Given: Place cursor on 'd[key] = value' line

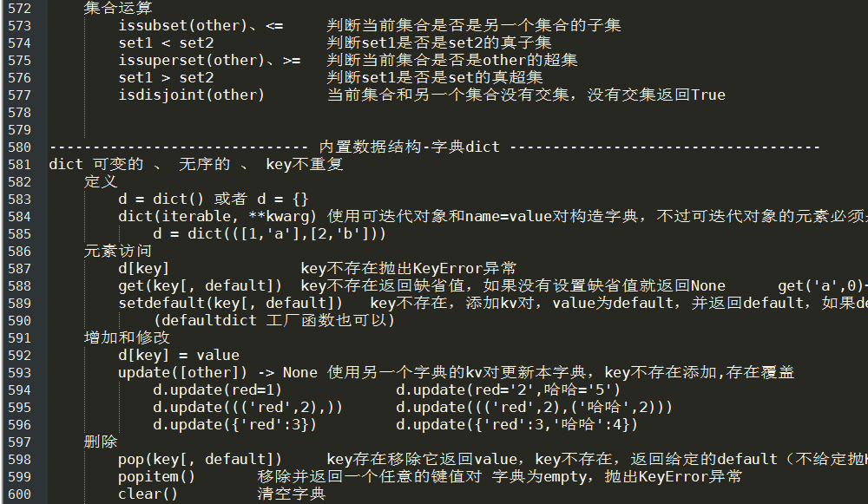Looking at the screenshot, I should pyautogui.click(x=179, y=355).
